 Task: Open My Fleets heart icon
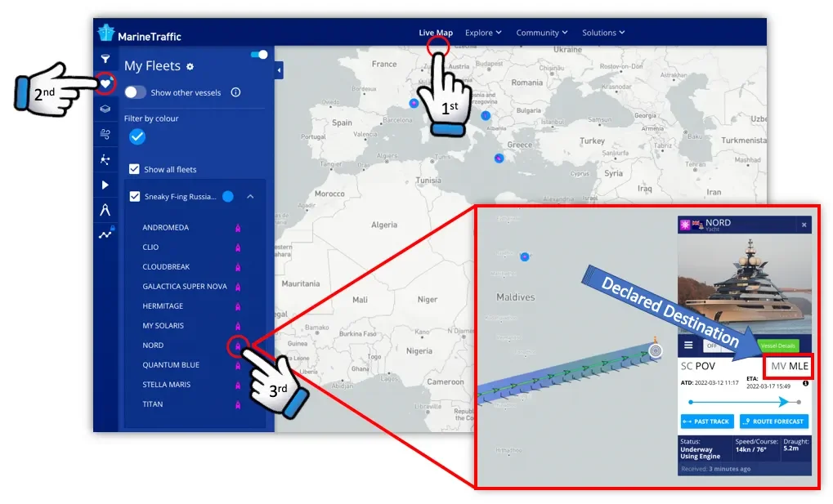(105, 83)
